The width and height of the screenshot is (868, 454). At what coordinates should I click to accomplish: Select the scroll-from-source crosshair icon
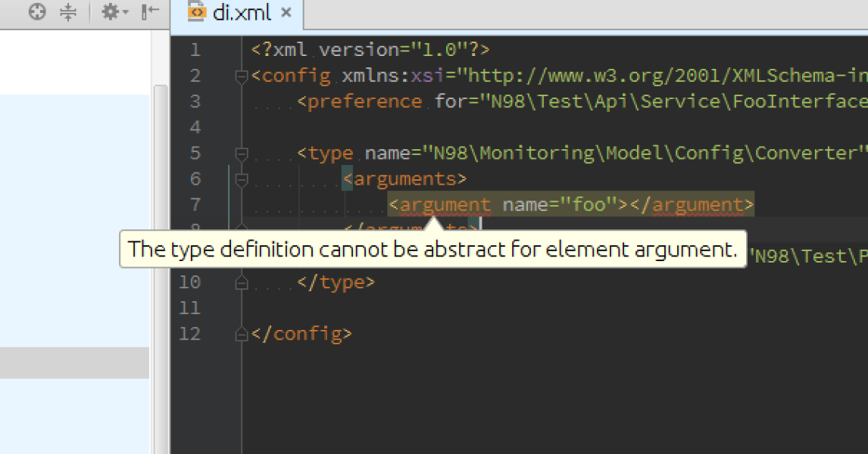[36, 12]
